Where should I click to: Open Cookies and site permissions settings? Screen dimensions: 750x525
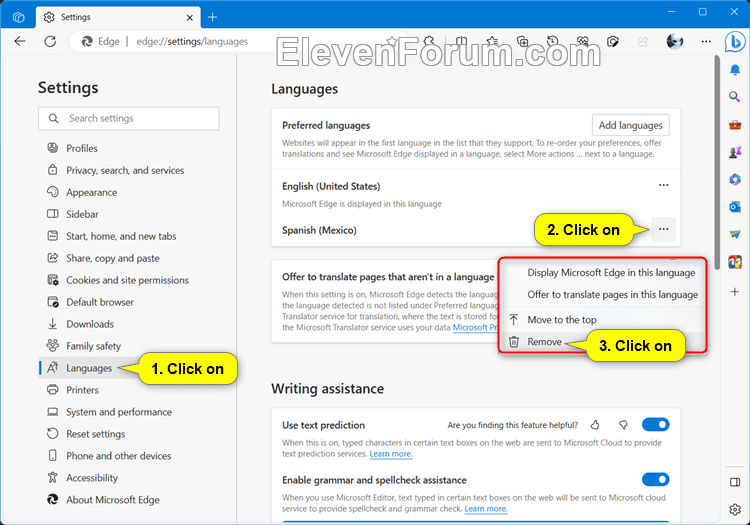pos(129,280)
